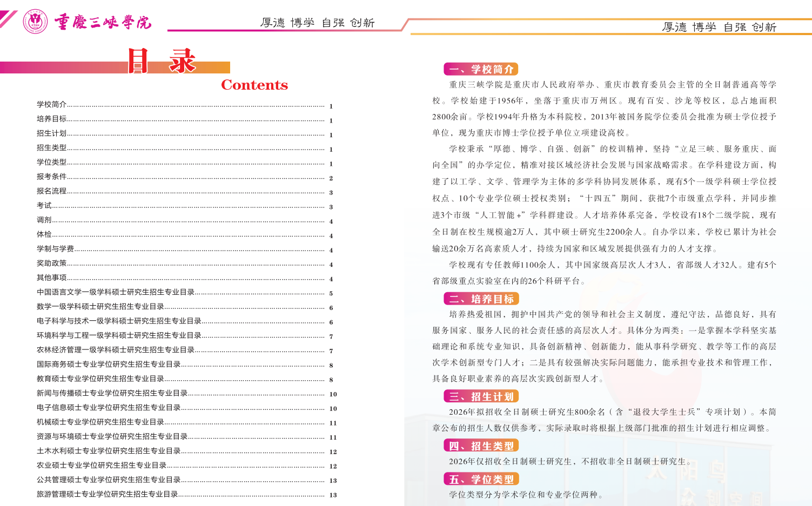Viewport: 812px width, 506px height.
Task: Select the 农业硕士专业学位 contents row
Action: point(187,465)
